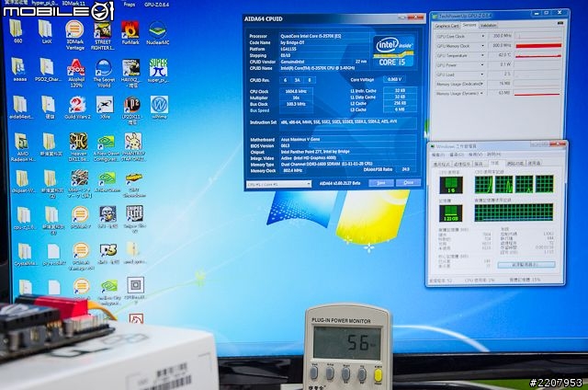This screenshot has height=390, width=588.
Task: Select the 使用者 tab in Task Manager
Action: pos(534,164)
